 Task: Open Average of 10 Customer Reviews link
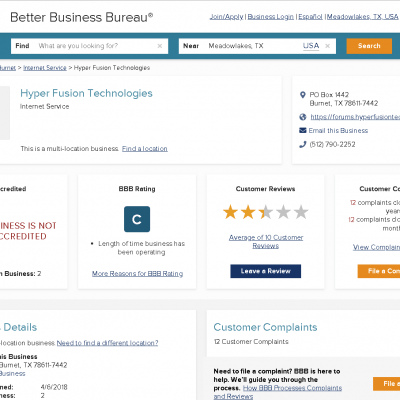click(266, 242)
